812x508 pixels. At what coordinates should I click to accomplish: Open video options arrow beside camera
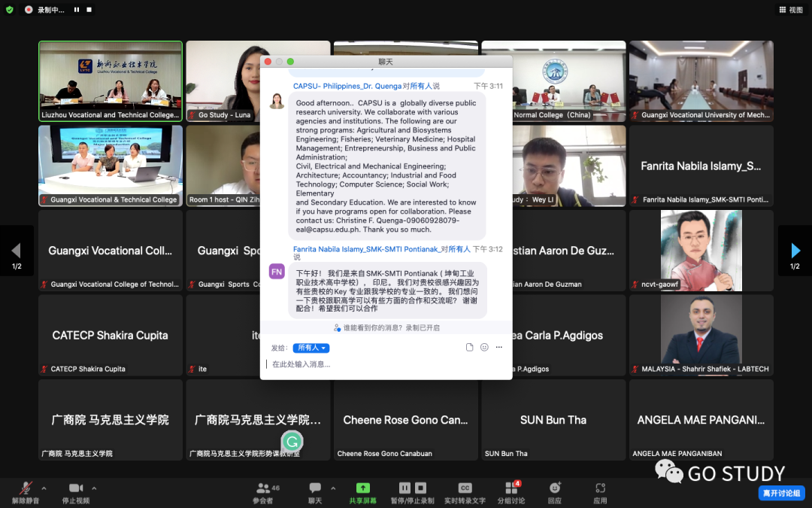(94, 488)
